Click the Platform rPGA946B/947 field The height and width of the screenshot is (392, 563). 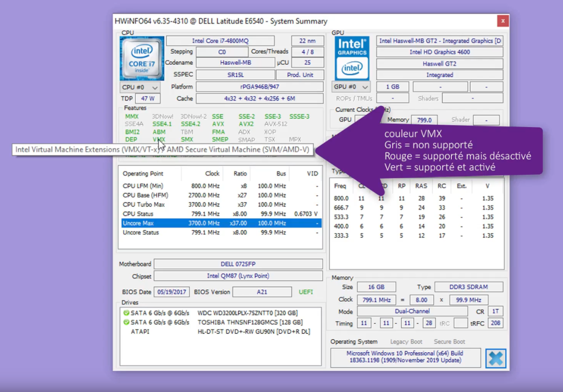[x=260, y=86]
